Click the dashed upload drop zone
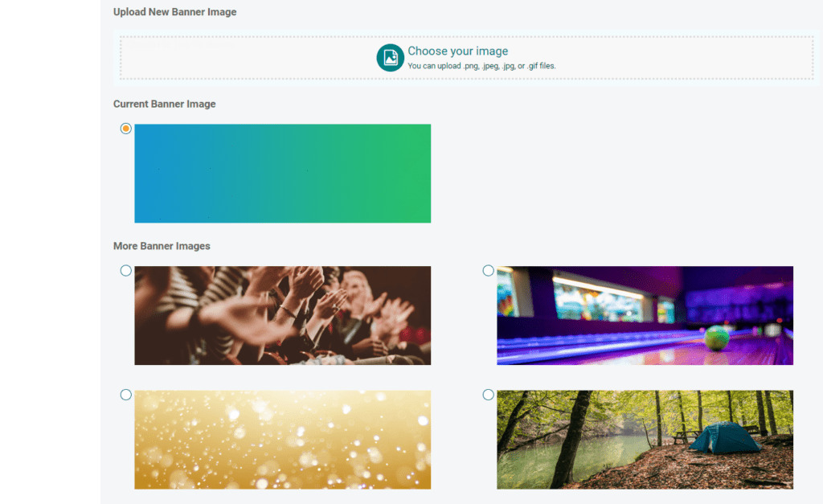 point(467,58)
